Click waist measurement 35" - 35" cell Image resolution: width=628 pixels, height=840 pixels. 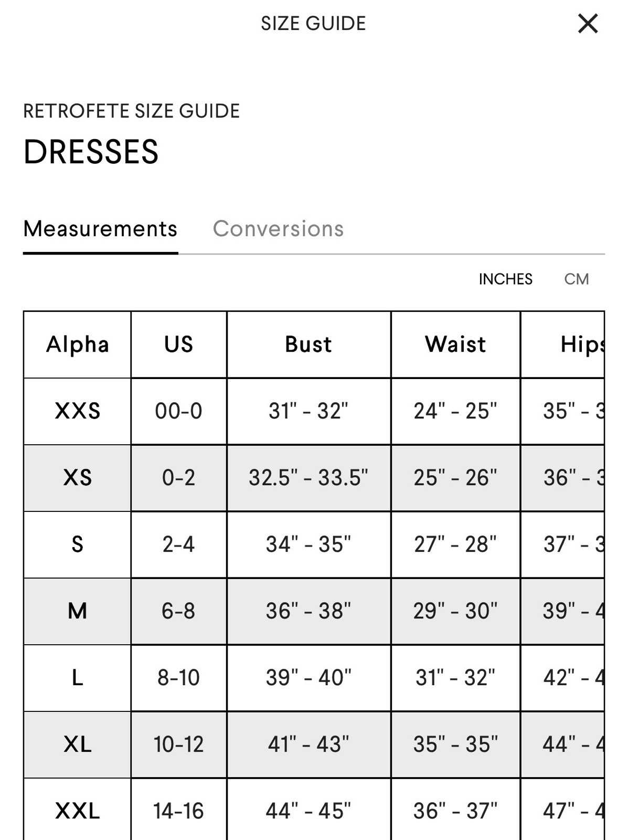[455, 744]
